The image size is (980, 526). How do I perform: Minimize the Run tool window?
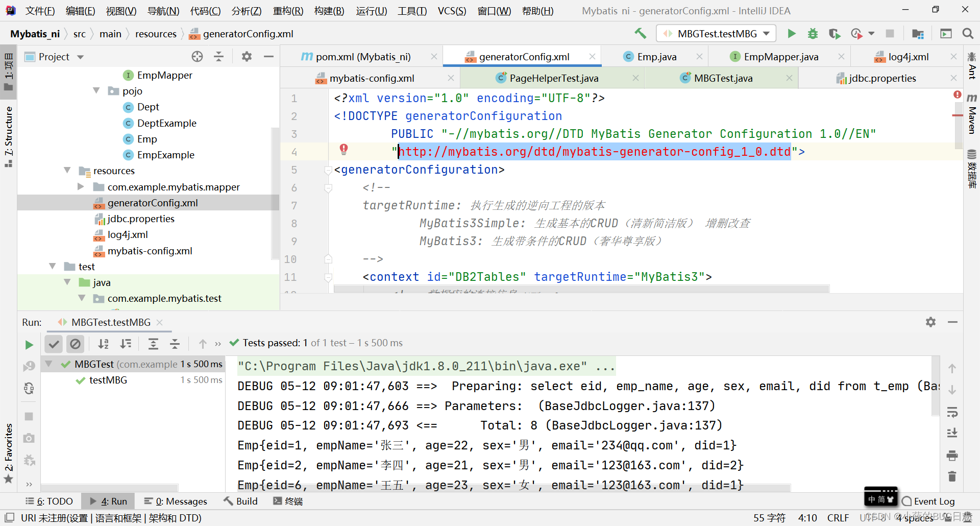click(952, 322)
